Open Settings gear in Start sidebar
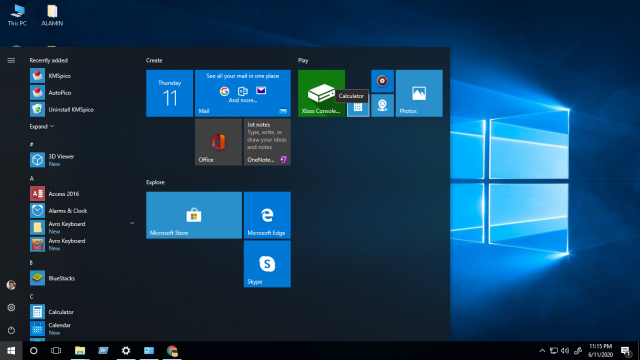The image size is (640, 360). (11, 307)
